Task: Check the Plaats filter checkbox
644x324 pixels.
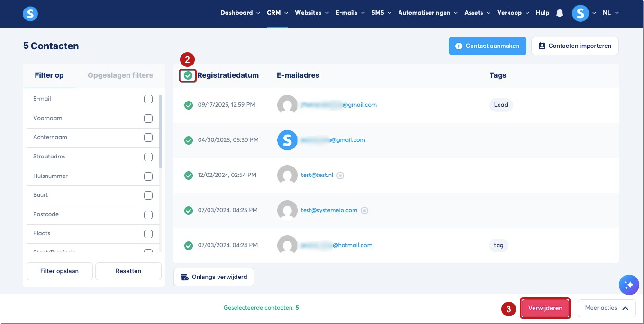Action: [x=148, y=234]
